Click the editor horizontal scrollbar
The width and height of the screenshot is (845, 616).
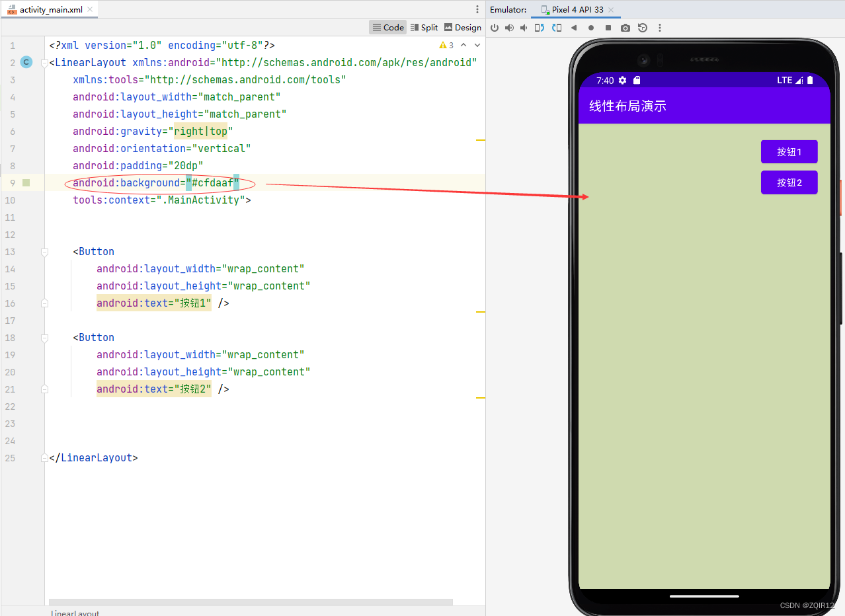tap(251, 602)
